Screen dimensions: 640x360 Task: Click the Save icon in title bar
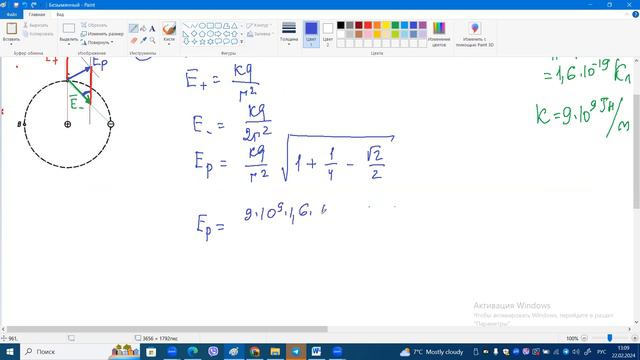point(16,5)
